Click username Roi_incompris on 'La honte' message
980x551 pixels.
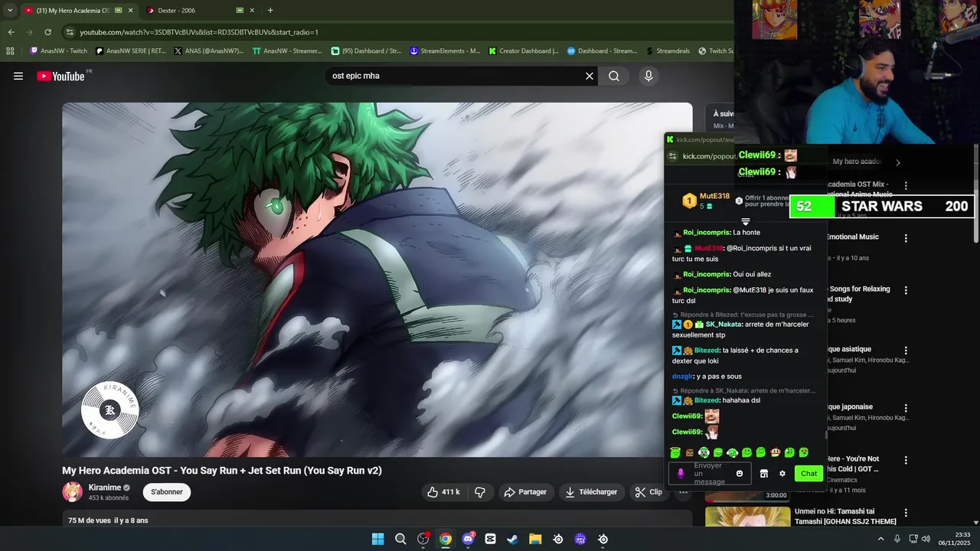[x=706, y=233]
